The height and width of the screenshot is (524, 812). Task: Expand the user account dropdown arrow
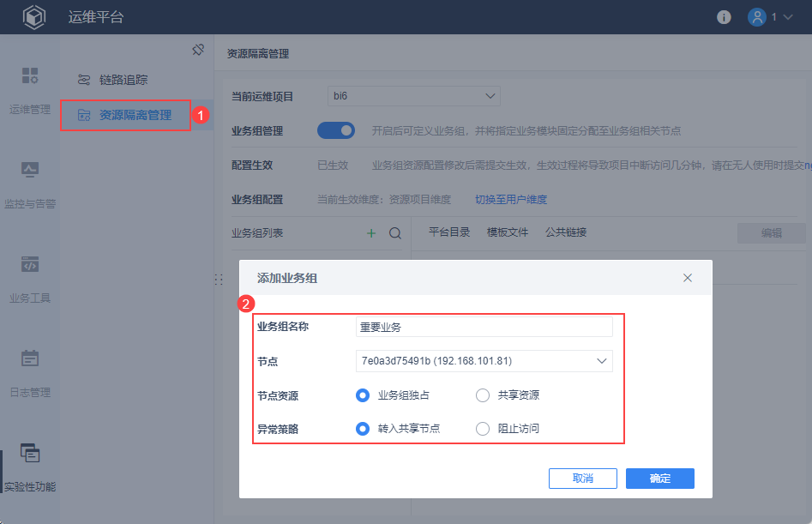pyautogui.click(x=788, y=17)
